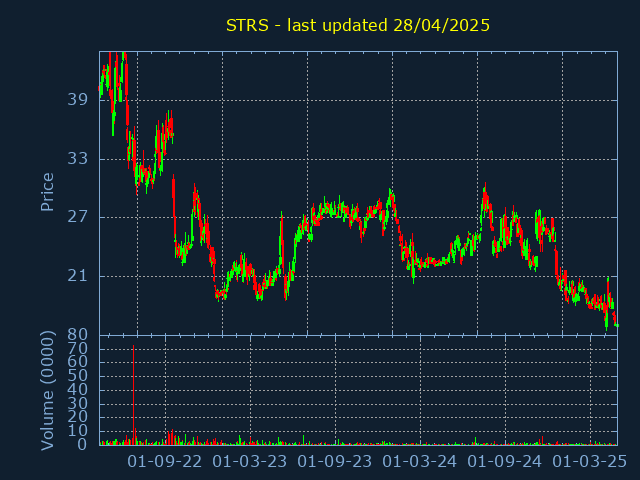The width and height of the screenshot is (640, 480).
Task: Click the date label 01-09-23
Action: pos(335,462)
